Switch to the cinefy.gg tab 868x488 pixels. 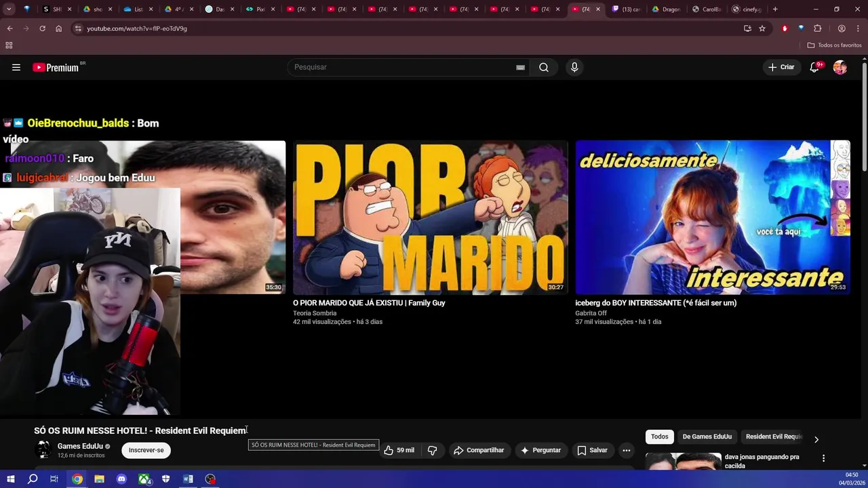click(747, 9)
